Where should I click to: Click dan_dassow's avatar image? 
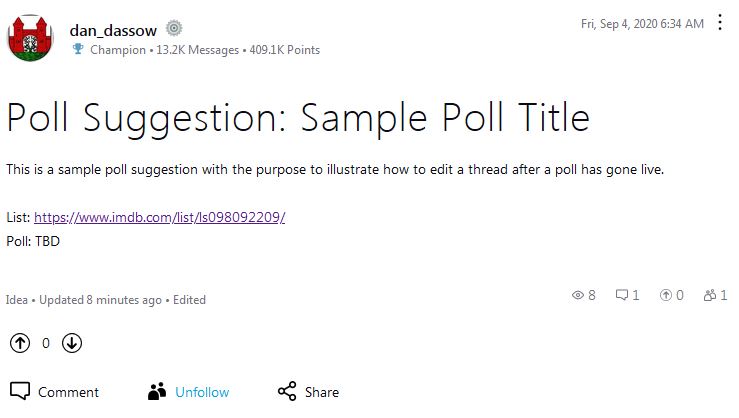click(x=32, y=38)
